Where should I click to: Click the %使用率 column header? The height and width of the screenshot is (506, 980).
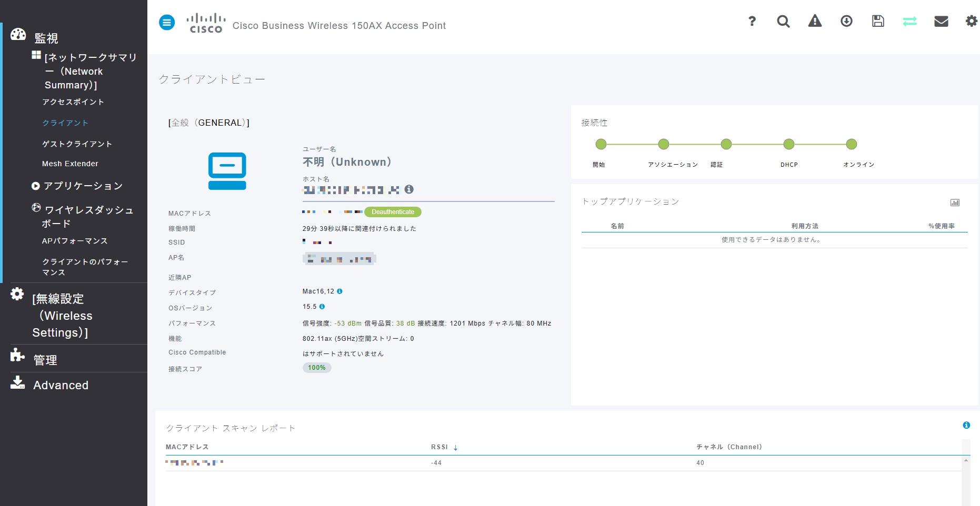click(x=942, y=226)
